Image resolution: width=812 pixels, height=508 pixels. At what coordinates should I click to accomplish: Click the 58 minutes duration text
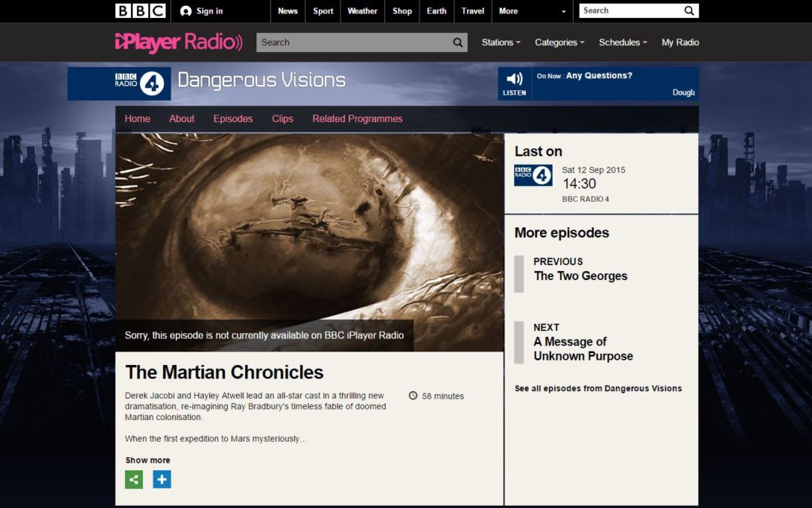coord(443,396)
